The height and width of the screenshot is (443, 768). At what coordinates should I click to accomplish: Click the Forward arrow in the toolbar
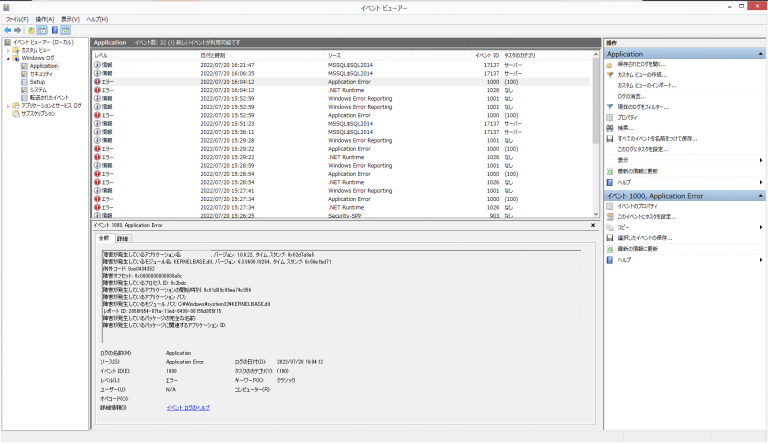19,30
